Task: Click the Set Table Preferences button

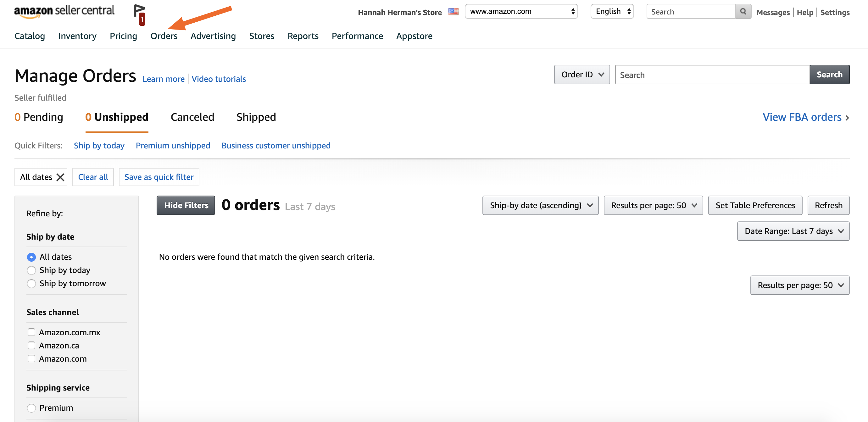Action: click(x=755, y=205)
